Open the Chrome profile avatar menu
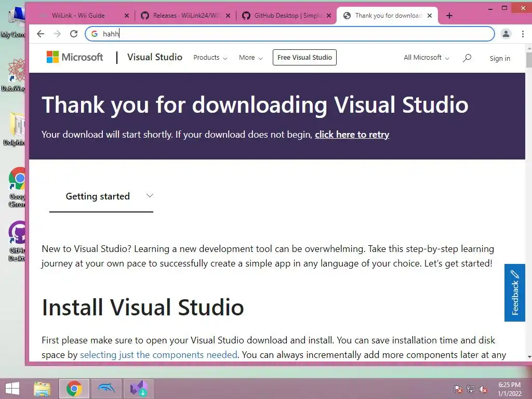 click(506, 34)
